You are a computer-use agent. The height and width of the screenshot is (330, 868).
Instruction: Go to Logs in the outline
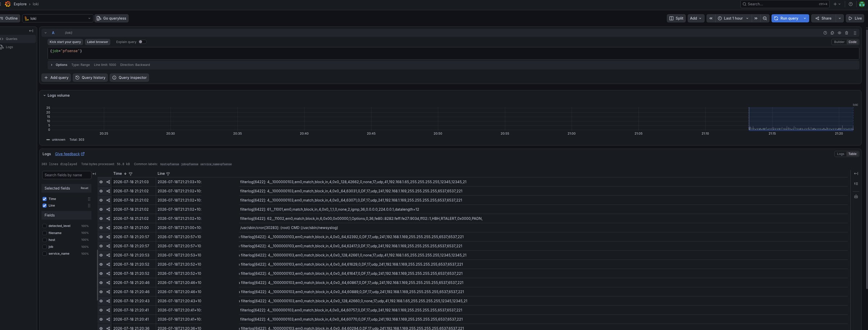(x=9, y=47)
